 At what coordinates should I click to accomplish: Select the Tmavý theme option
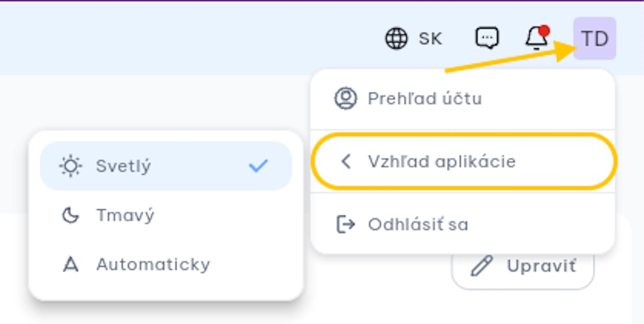click(166, 215)
